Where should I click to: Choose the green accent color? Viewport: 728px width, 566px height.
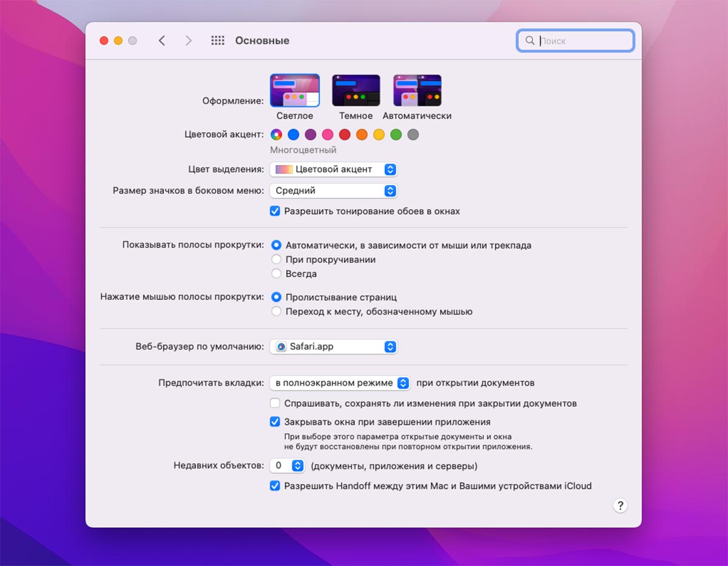tap(396, 135)
